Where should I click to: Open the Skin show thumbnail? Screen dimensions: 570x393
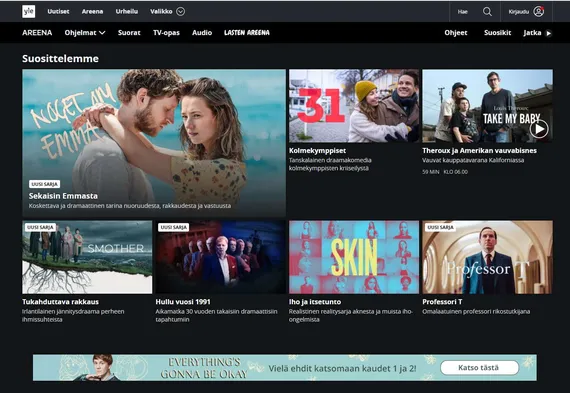[354, 257]
